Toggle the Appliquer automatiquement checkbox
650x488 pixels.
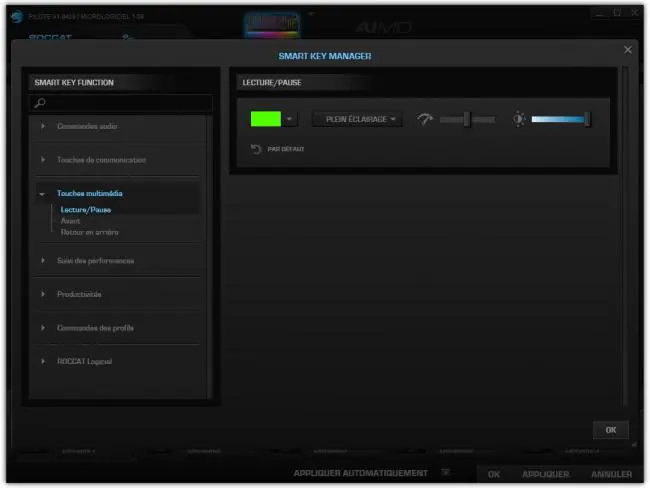click(446, 472)
